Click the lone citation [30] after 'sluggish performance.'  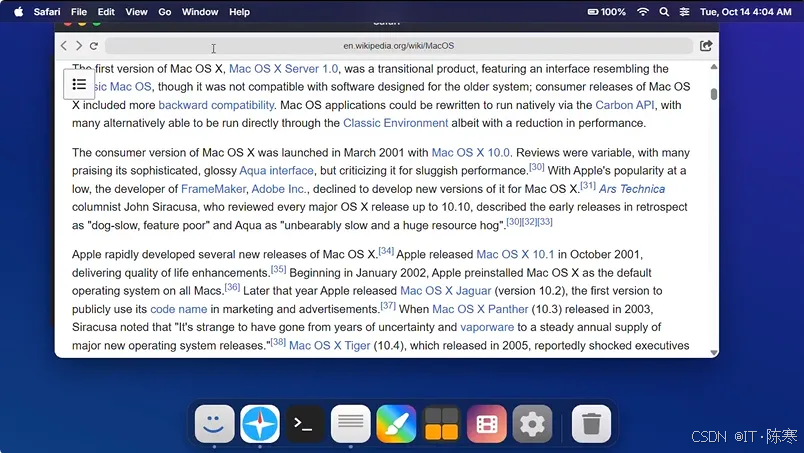[536, 167]
